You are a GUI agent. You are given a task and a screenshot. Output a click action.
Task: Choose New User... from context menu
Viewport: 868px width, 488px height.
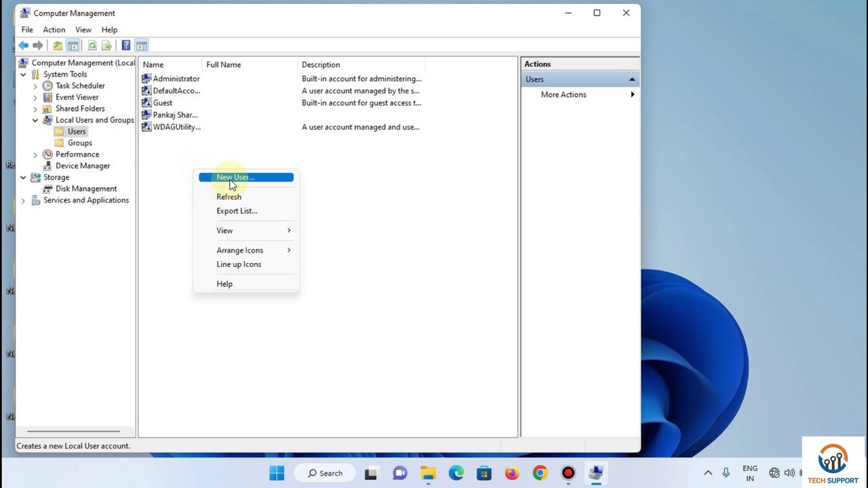pos(235,178)
